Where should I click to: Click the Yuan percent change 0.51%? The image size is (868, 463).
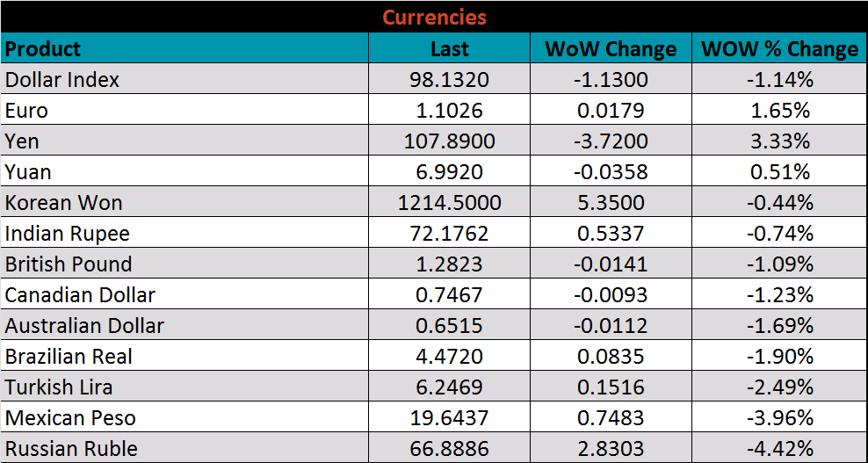coord(779,172)
